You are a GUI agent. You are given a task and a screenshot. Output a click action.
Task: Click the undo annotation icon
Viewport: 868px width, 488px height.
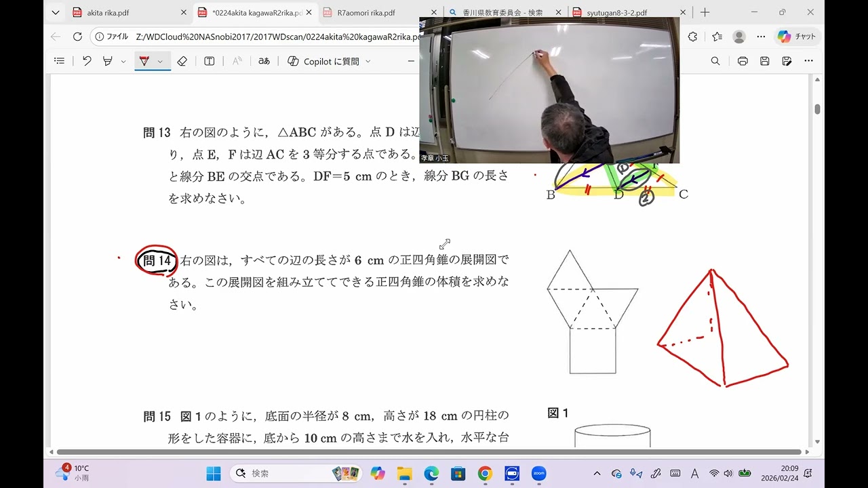click(x=87, y=61)
